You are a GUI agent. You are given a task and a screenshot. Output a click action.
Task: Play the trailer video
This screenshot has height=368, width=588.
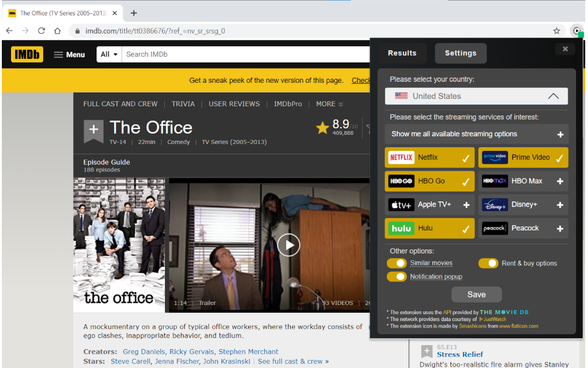288,245
